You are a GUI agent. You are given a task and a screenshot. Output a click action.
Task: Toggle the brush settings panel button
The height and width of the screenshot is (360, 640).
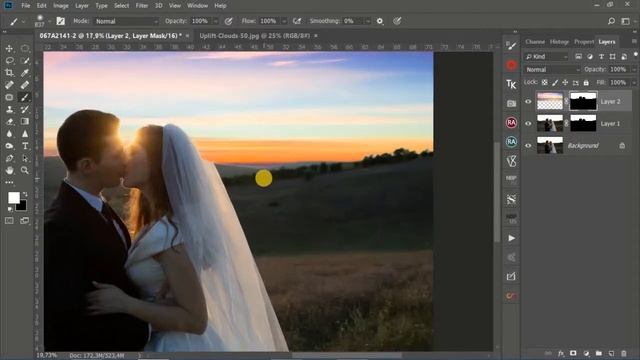coord(60,21)
